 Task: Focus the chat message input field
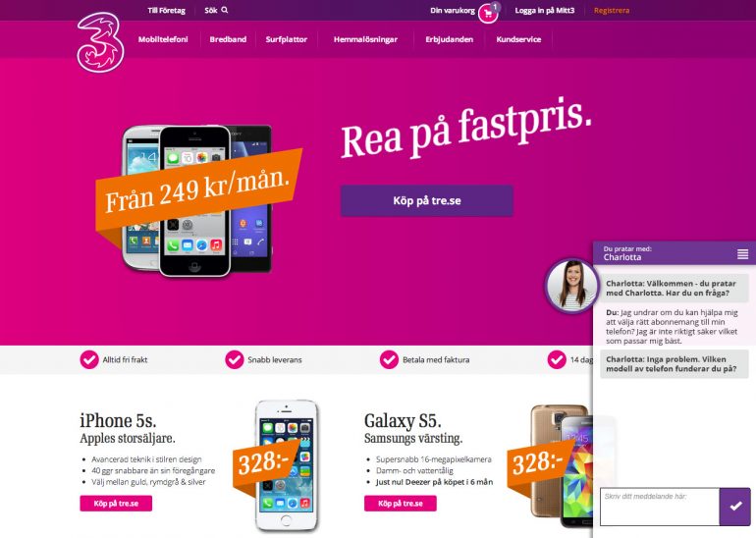pyautogui.click(x=659, y=507)
